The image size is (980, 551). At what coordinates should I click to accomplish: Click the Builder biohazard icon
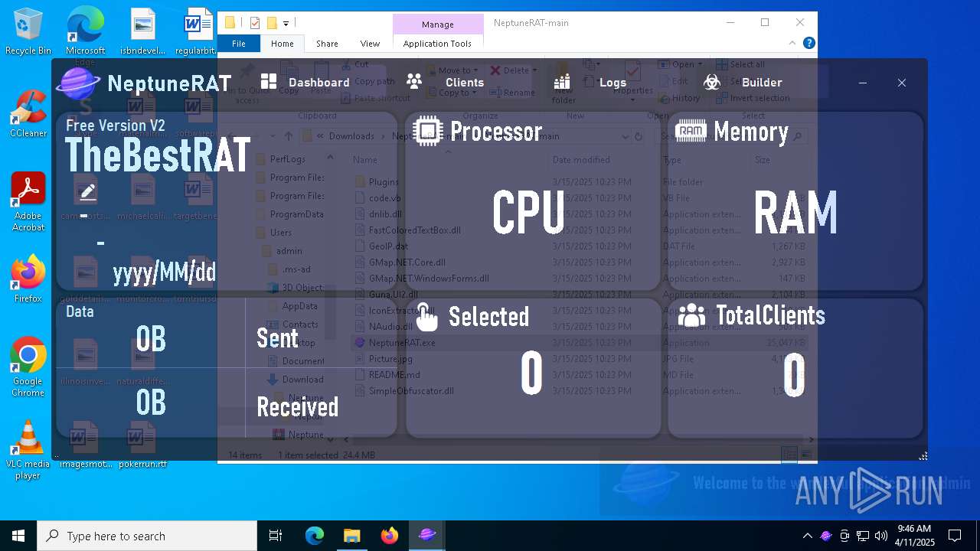point(712,82)
